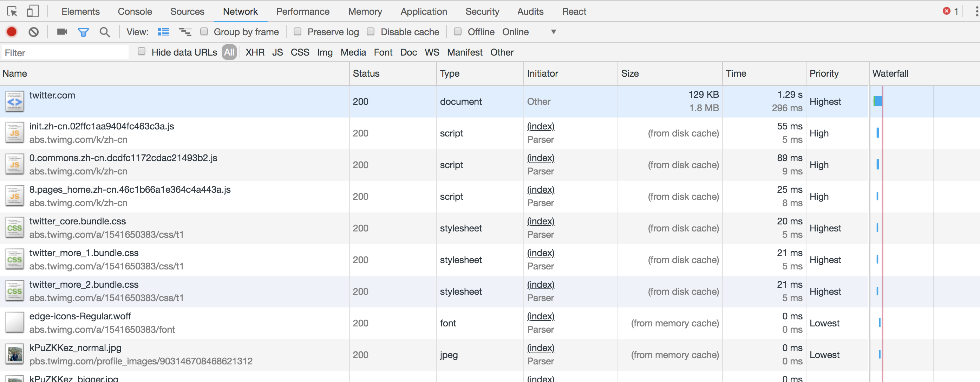Open the Console tab
This screenshot has height=382, width=980.
point(135,11)
